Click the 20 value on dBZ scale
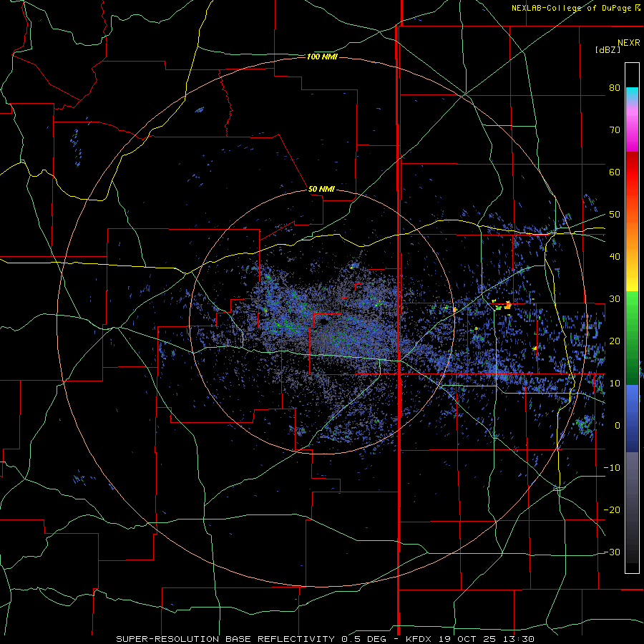Screen dimensions: 644x644 click(615, 341)
